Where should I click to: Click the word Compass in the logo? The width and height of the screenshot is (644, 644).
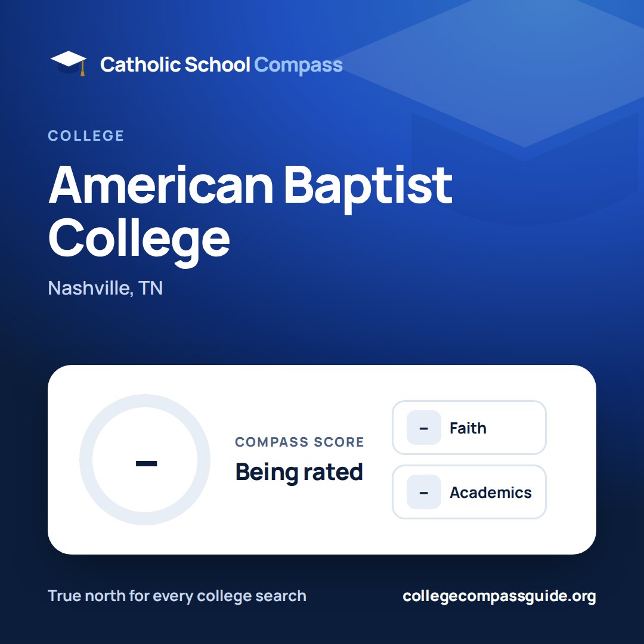298,65
